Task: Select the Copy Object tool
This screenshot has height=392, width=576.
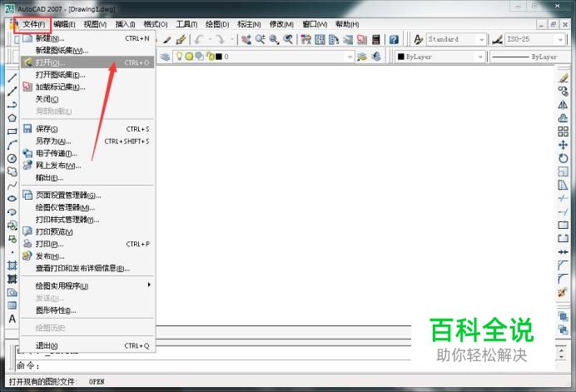Action: click(564, 91)
